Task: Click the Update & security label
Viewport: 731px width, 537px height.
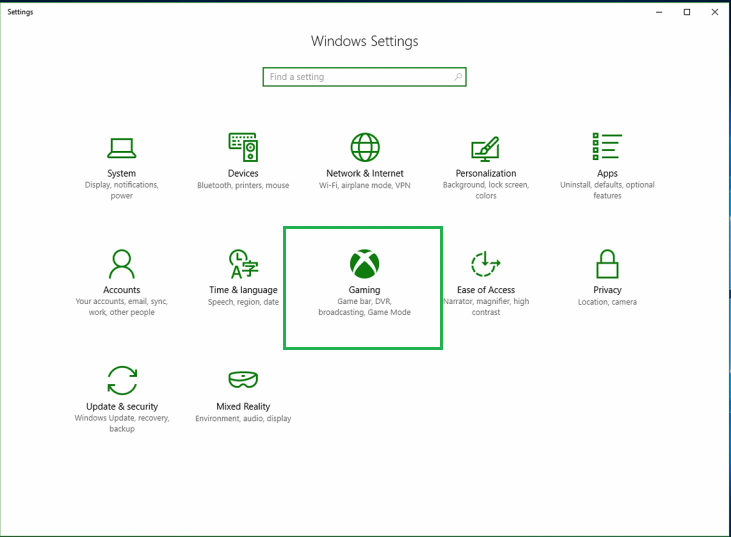Action: (122, 406)
